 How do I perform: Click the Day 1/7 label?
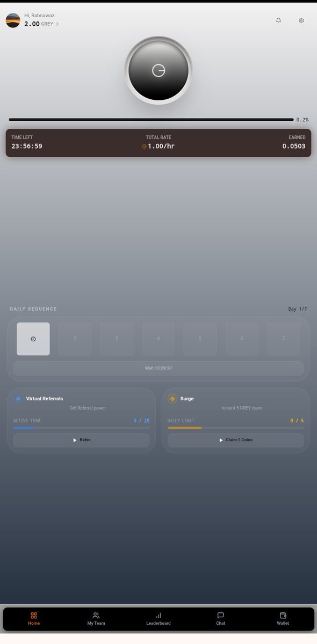(298, 309)
